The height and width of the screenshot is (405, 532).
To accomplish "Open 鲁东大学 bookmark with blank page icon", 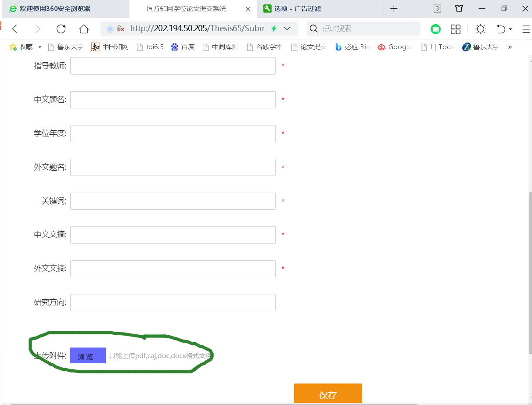I will pos(65,47).
